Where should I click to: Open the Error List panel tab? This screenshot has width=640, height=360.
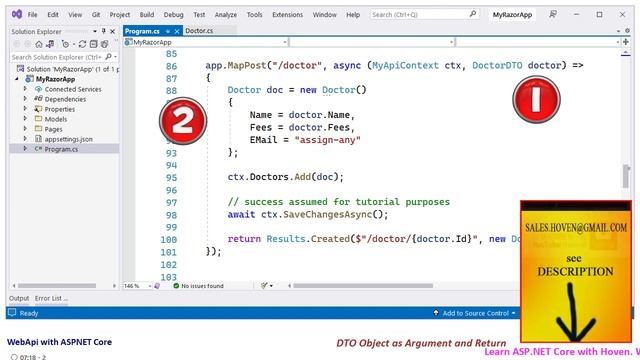point(51,298)
